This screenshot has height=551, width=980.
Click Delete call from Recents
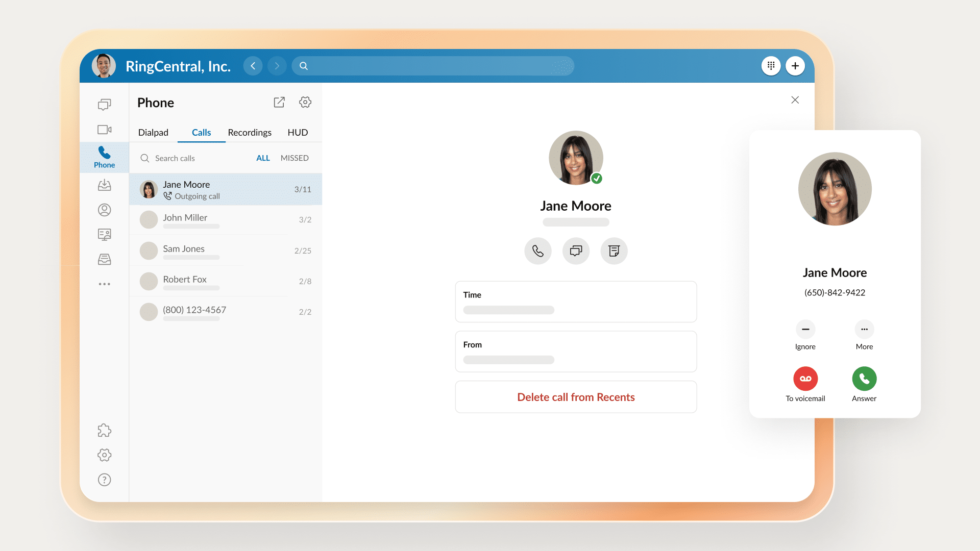(x=576, y=397)
